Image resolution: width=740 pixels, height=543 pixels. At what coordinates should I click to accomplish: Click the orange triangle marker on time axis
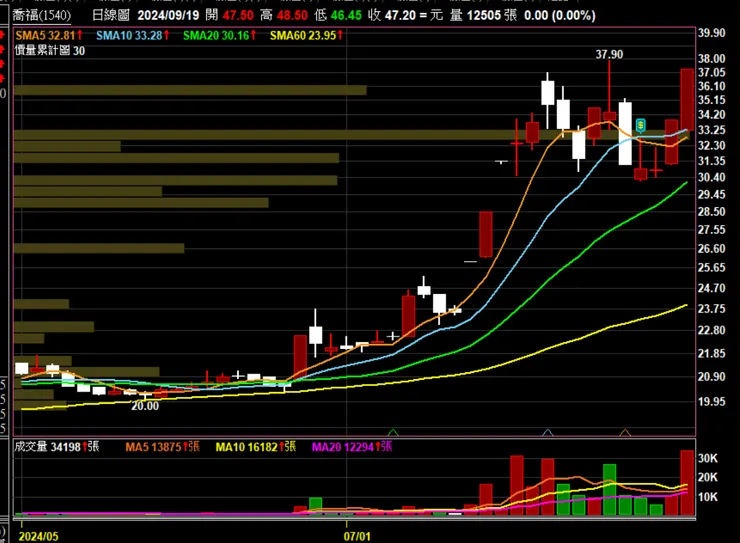click(x=625, y=432)
